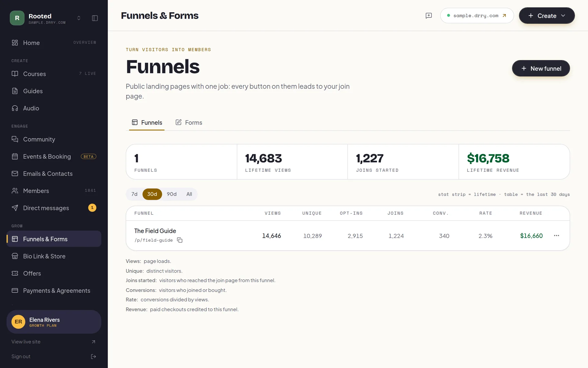Click the Direct messages unread badge
Image resolution: width=588 pixels, height=368 pixels.
point(92,208)
